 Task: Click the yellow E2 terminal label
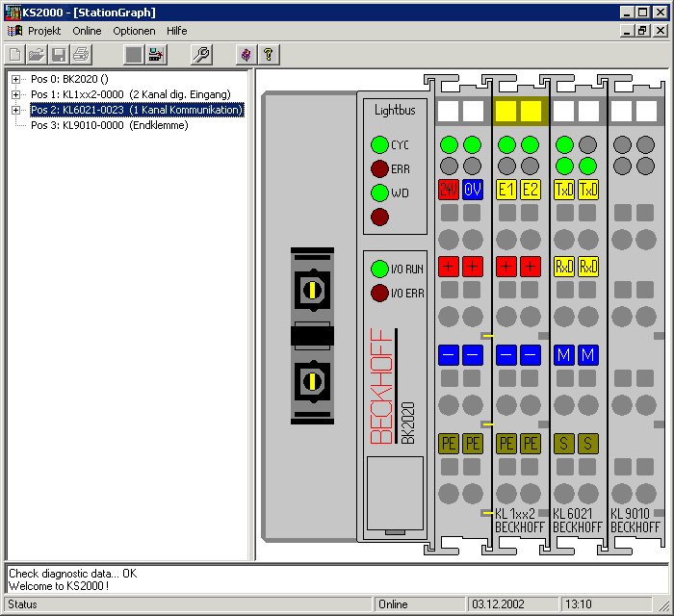[530, 190]
